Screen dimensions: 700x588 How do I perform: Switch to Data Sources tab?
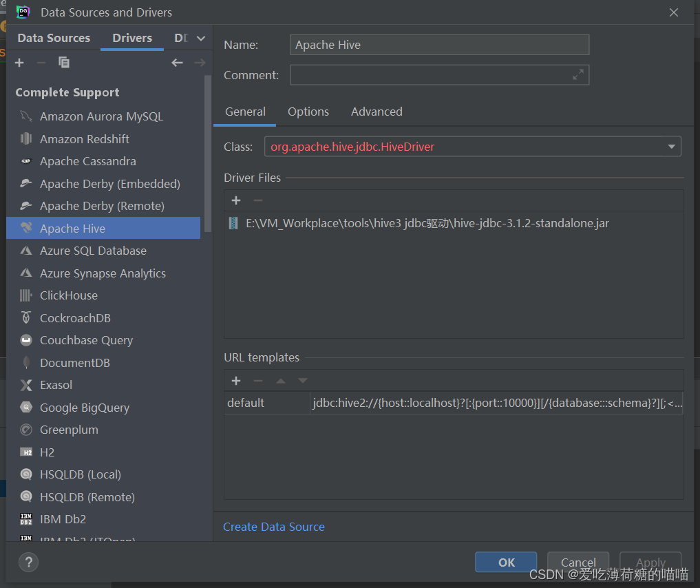click(54, 38)
